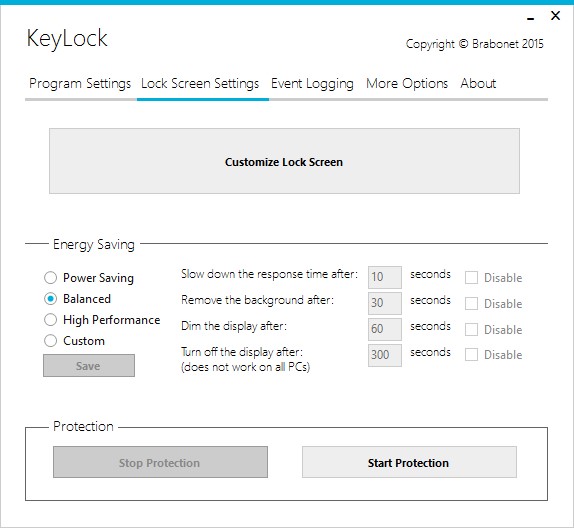Screen dimensions: 574x528
Task: Show the About tab
Action: point(478,83)
